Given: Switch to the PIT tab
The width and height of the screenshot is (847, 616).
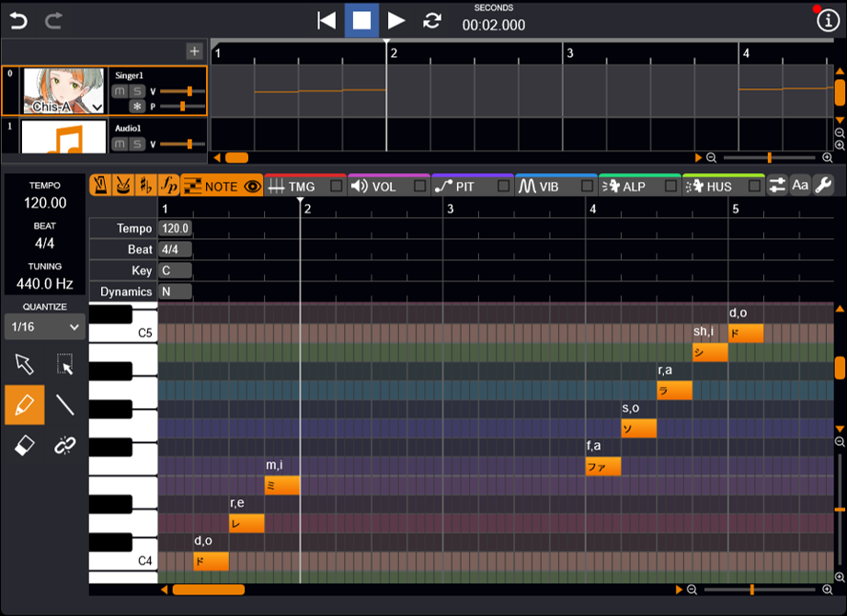Looking at the screenshot, I should 464,187.
